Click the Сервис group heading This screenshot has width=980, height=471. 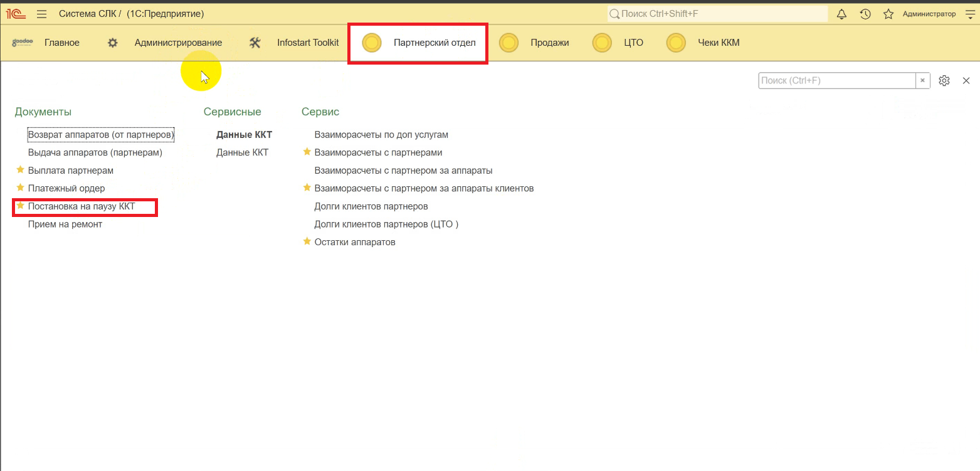pos(320,112)
